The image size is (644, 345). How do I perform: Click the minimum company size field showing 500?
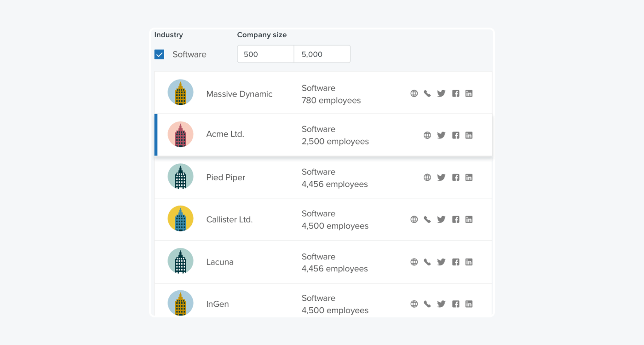click(265, 54)
